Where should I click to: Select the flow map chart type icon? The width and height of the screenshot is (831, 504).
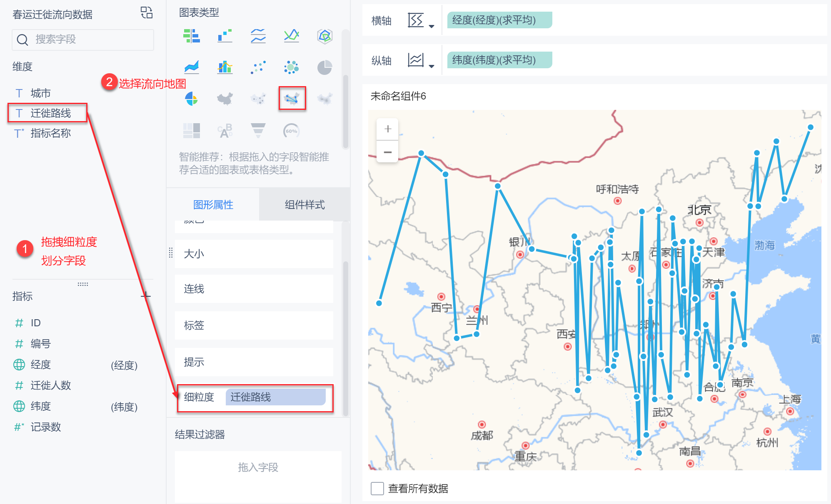(x=292, y=99)
